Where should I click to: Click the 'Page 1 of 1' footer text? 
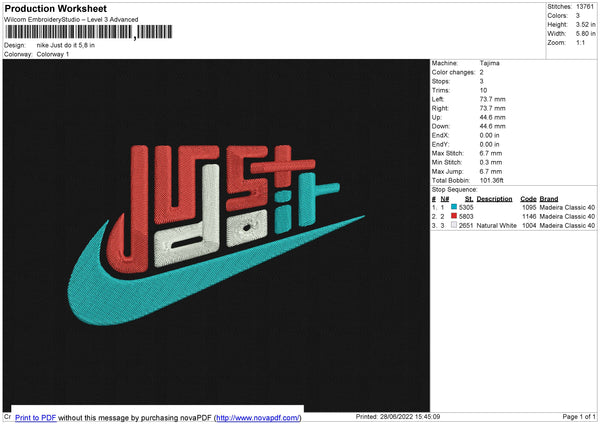pos(579,417)
